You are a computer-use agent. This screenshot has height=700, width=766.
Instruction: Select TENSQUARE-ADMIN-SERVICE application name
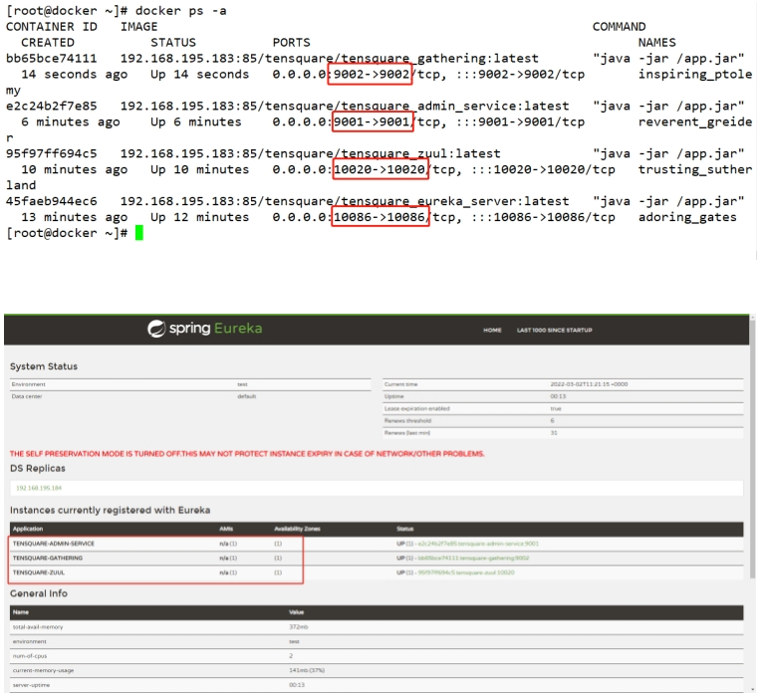coord(54,544)
